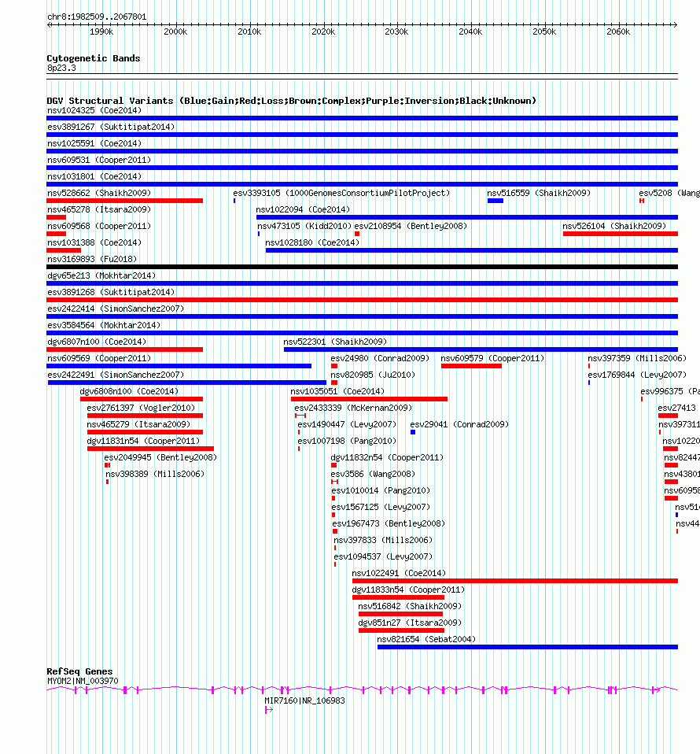This screenshot has height=754, width=700.
Task: Select esv29041 (Conrad2009) label
Action: (459, 424)
